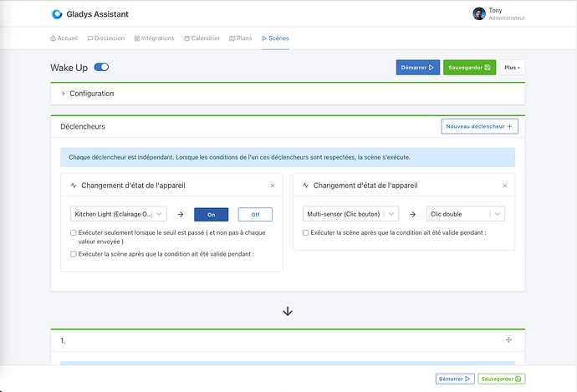Image resolution: width=577 pixels, height=392 pixels.
Task: Select the Off state button
Action: 255,214
